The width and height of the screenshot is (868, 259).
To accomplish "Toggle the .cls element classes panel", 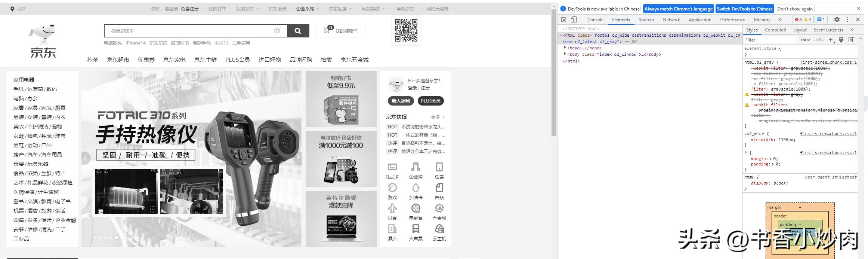I will coord(819,40).
